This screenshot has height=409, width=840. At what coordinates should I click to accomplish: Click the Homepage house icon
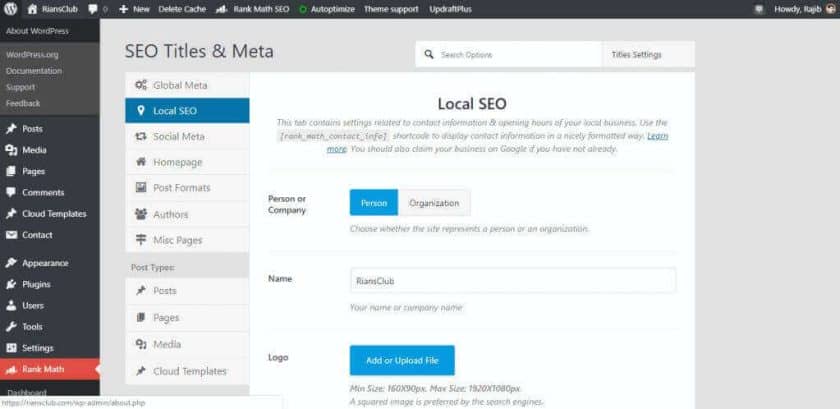(141, 162)
